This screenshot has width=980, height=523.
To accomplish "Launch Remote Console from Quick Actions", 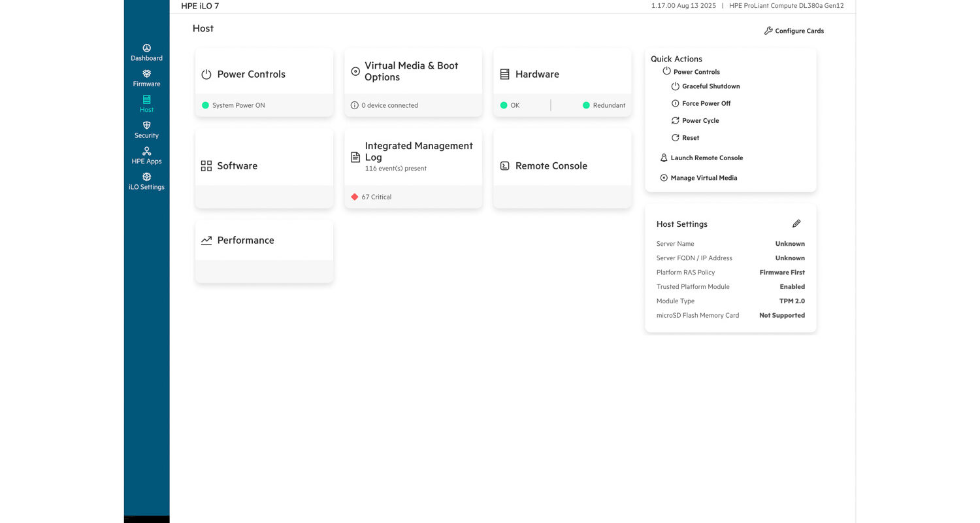I will click(x=706, y=158).
